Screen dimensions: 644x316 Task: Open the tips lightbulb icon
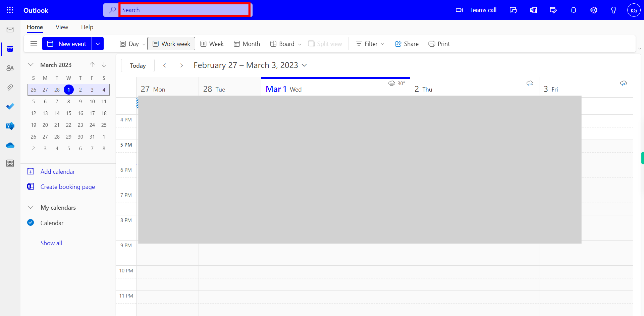tap(613, 10)
